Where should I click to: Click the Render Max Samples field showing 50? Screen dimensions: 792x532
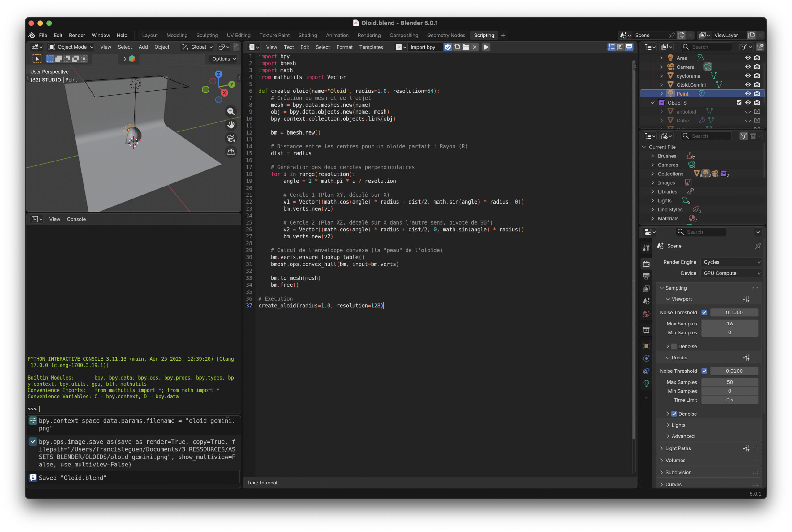click(x=730, y=382)
